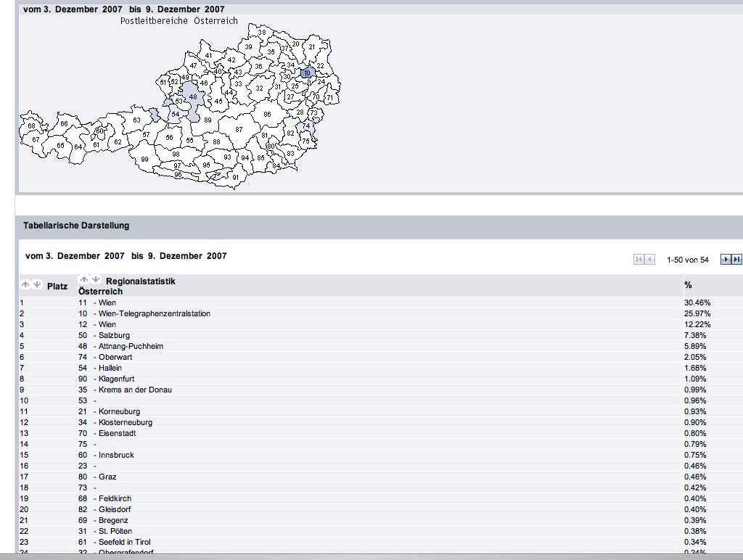Jump to the first results page

[x=639, y=260]
